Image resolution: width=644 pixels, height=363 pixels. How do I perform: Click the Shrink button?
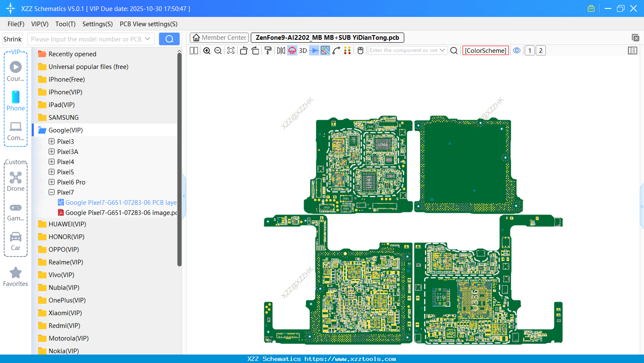coord(12,39)
